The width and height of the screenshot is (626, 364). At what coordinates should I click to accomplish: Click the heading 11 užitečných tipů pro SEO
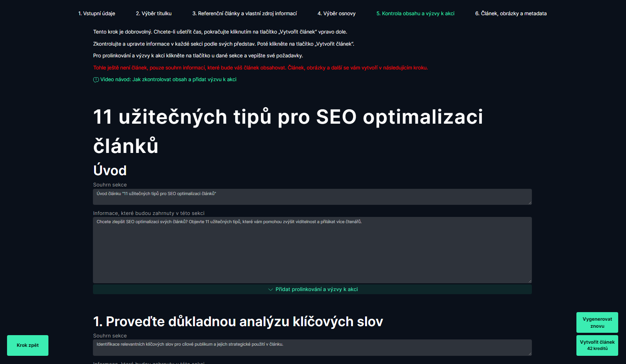(x=288, y=131)
